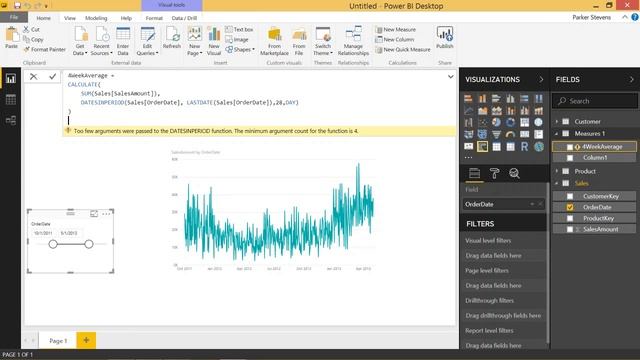Select the Line chart visualization

468,111
